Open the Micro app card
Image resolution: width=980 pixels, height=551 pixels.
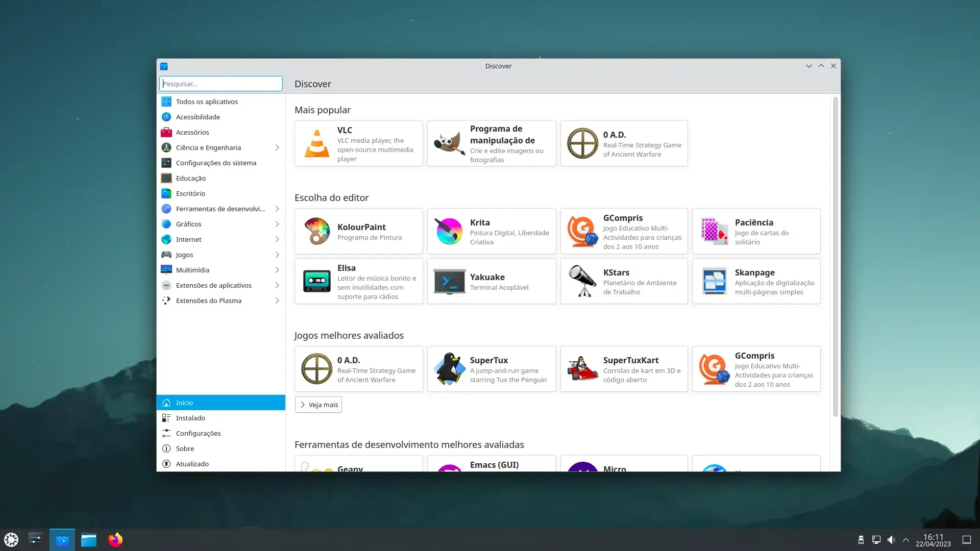pos(624,464)
